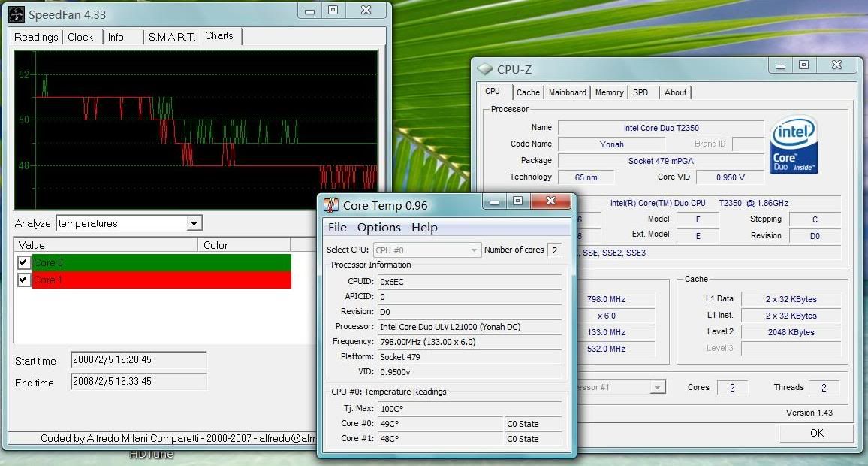The width and height of the screenshot is (868, 466).
Task: Click the red Core 1 color swatch
Action: 161,280
